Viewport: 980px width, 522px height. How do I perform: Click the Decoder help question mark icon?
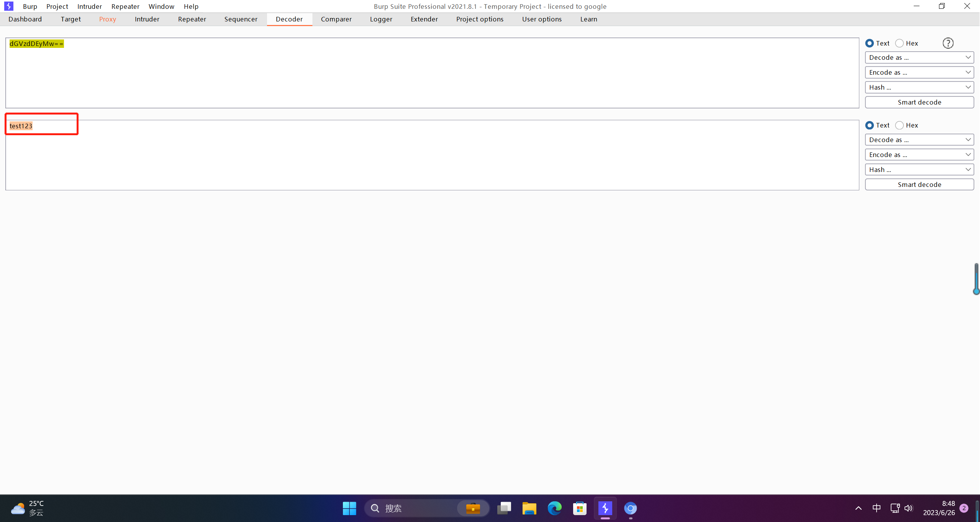pyautogui.click(x=948, y=43)
